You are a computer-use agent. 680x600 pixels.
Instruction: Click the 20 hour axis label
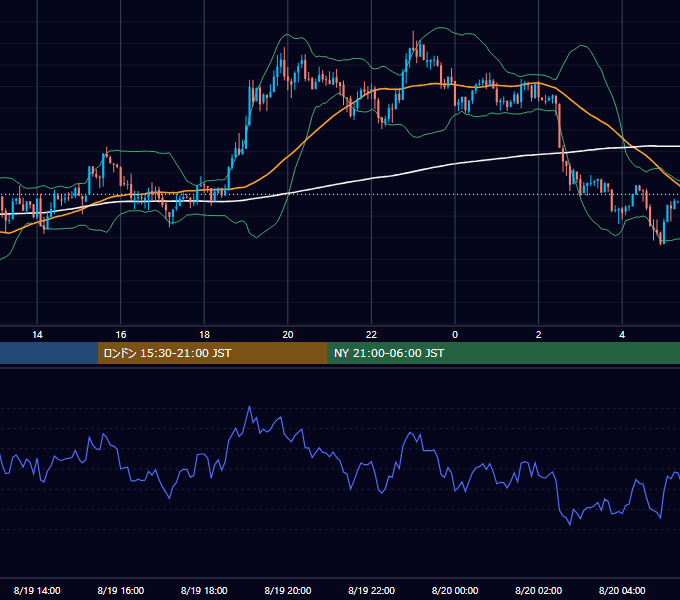(x=288, y=335)
